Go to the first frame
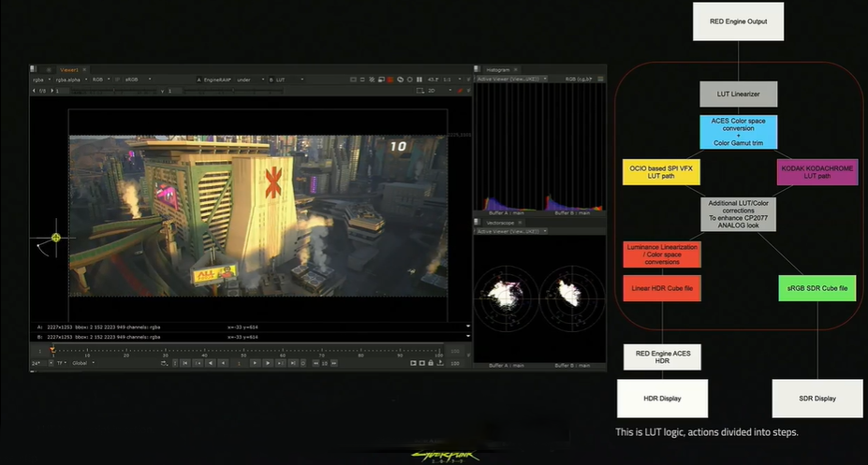This screenshot has width=868, height=465. pyautogui.click(x=184, y=363)
